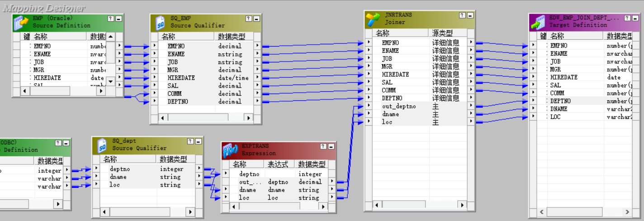644x221 pixels.
Task: Click EXPTRANS Expression title bar
Action: click(x=278, y=150)
